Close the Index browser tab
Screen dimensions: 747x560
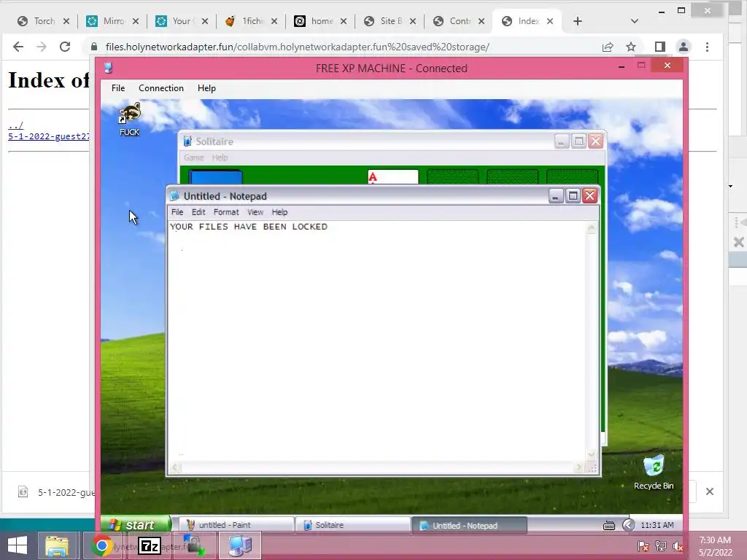550,21
